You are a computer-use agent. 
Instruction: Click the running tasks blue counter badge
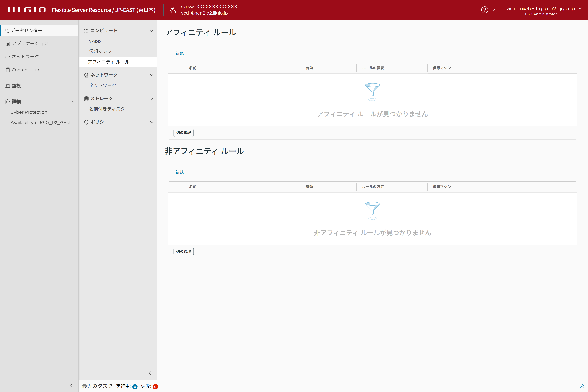tap(135, 386)
